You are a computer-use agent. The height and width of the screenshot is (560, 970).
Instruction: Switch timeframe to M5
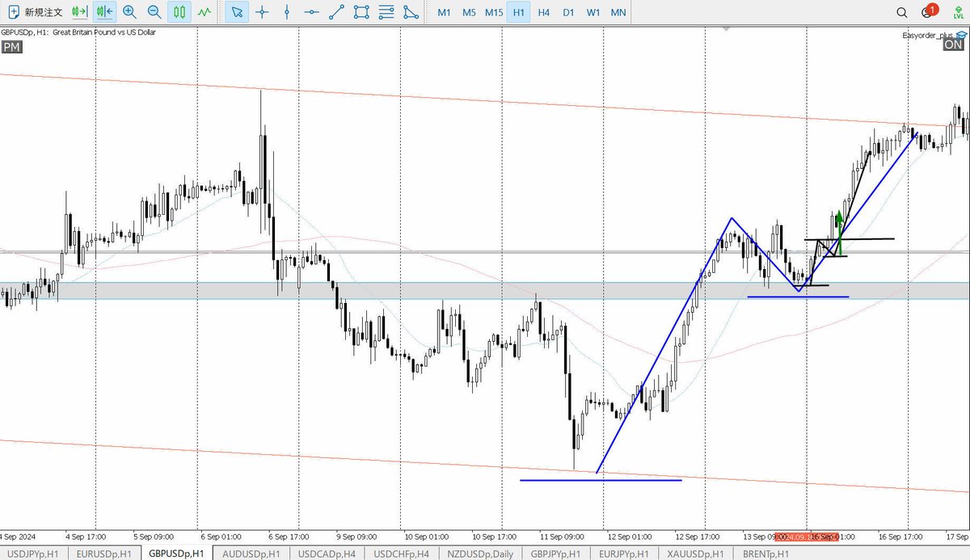tap(469, 12)
